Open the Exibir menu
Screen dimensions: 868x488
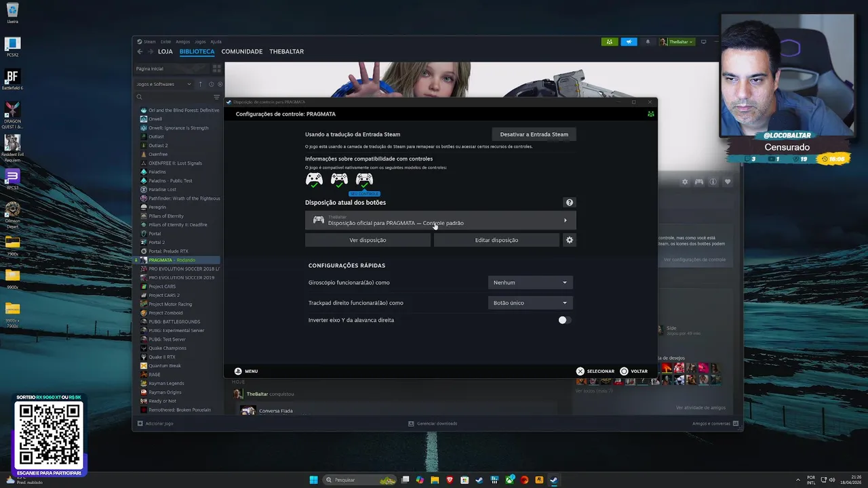pos(166,42)
